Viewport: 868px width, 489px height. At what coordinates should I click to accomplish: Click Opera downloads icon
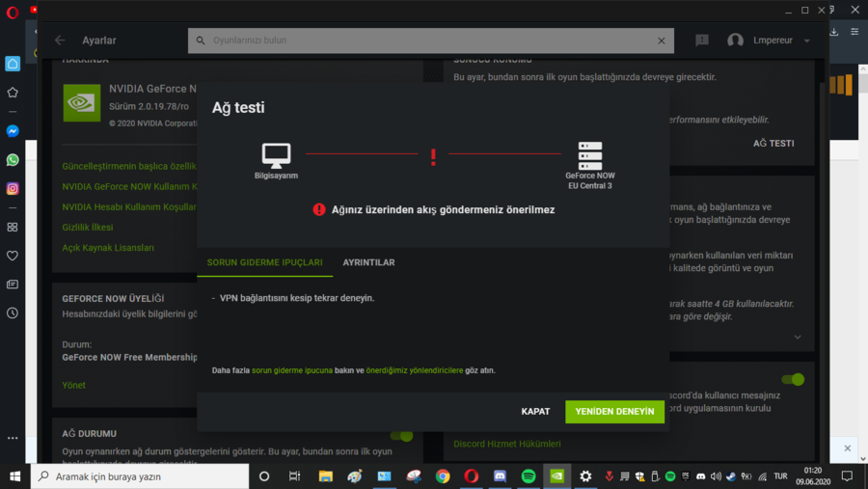tap(833, 32)
